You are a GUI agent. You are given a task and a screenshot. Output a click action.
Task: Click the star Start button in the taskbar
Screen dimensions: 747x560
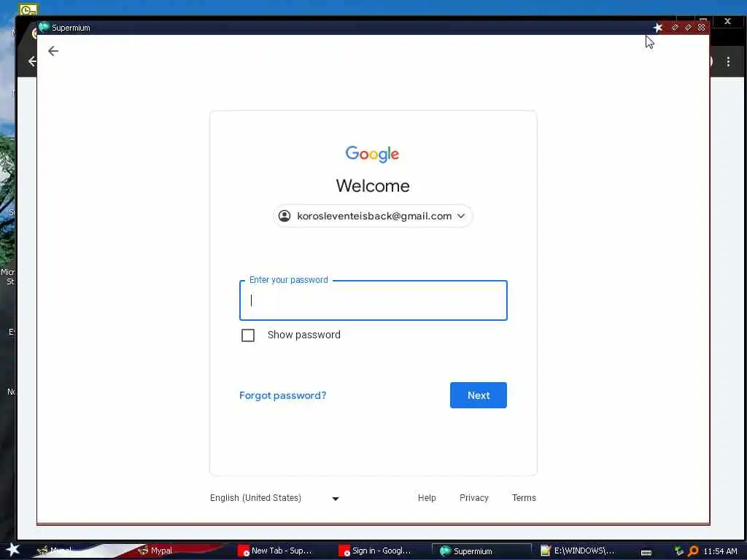pos(12,550)
